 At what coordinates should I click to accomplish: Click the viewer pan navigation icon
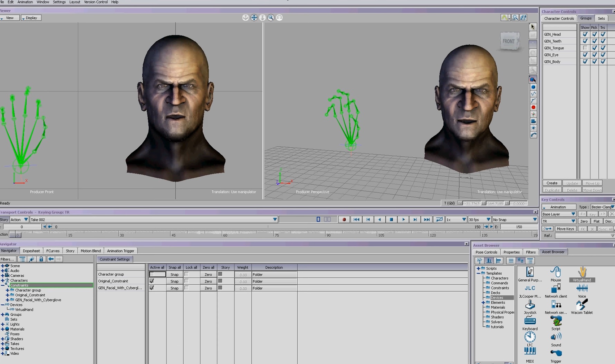254,18
